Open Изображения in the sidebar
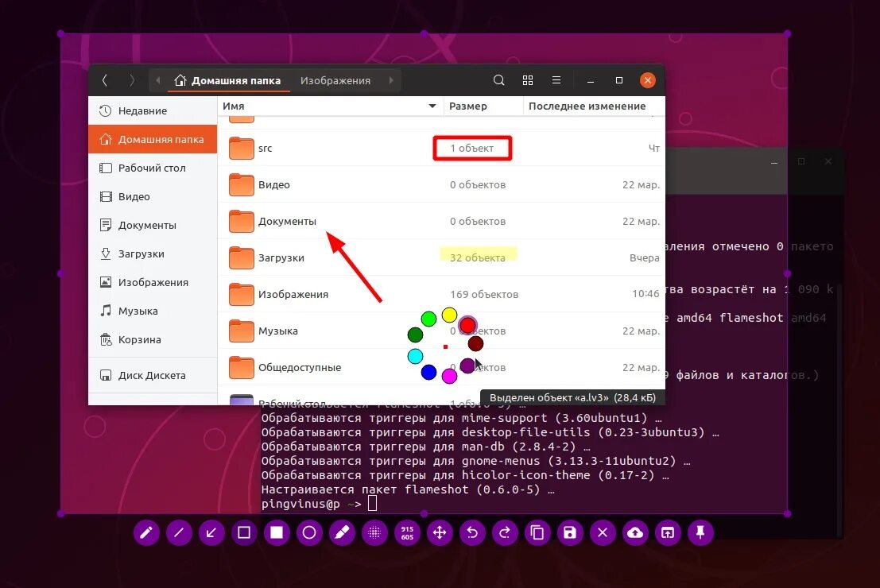880x588 pixels. click(153, 282)
